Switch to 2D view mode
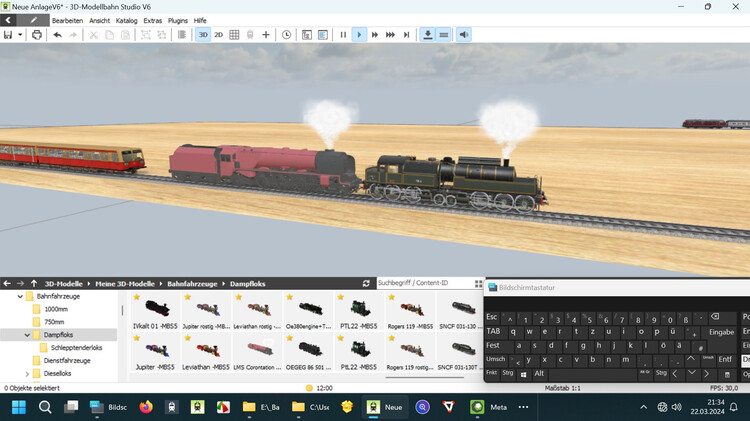 tap(219, 35)
